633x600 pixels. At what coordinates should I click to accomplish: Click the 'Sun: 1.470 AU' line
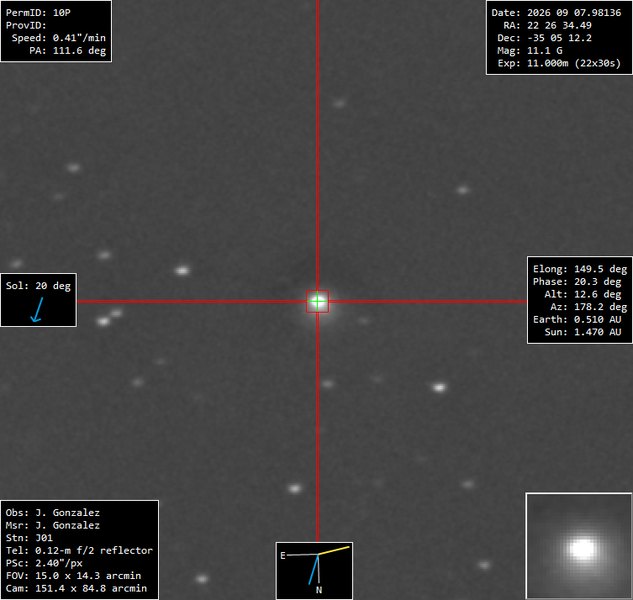click(583, 332)
